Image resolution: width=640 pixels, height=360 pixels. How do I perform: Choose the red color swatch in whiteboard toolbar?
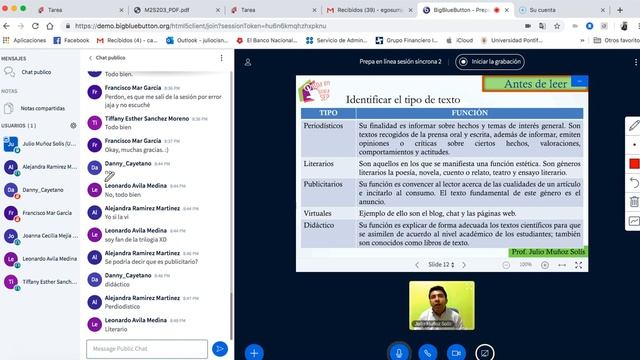tap(634, 164)
